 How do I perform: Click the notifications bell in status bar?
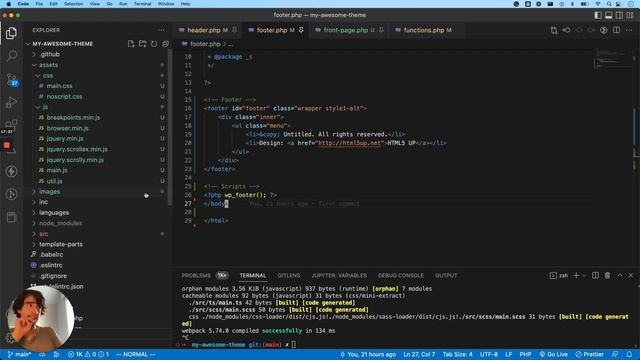(629, 354)
